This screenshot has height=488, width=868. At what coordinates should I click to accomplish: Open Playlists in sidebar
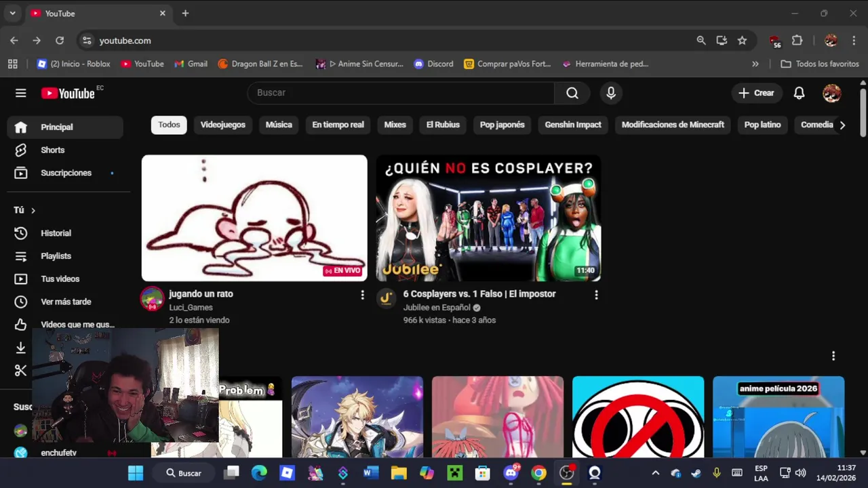tap(65, 256)
